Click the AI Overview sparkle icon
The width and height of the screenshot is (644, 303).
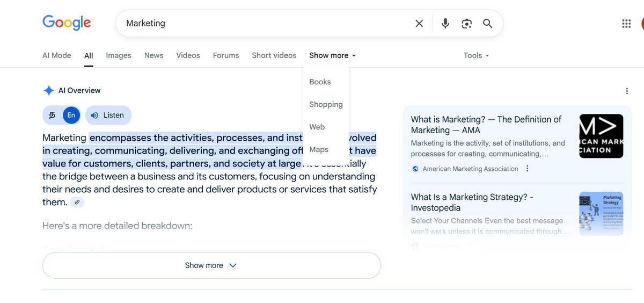tap(49, 90)
